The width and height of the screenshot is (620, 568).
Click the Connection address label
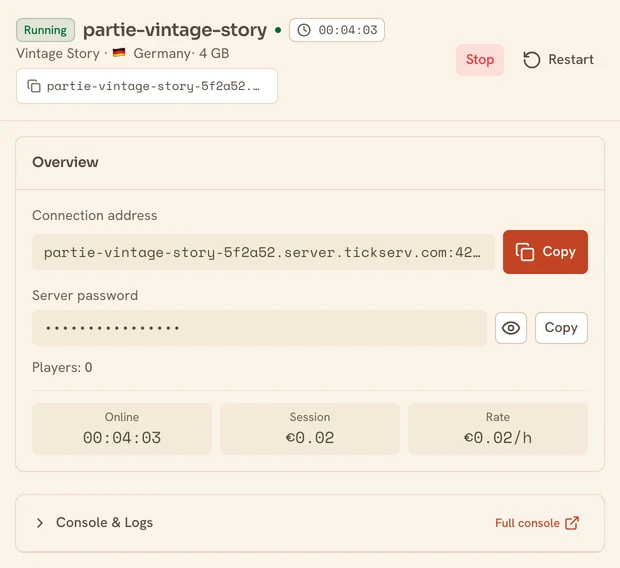pos(95,215)
